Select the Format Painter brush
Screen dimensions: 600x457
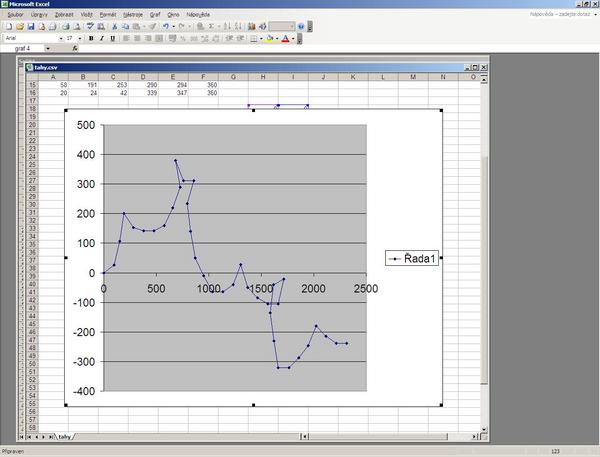coord(153,26)
